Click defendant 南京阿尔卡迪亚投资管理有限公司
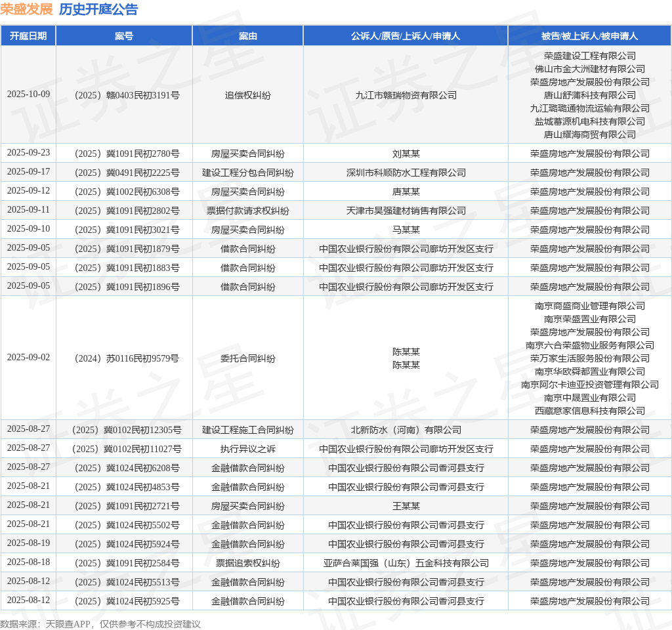Viewport: 672px width, 630px height. point(590,385)
